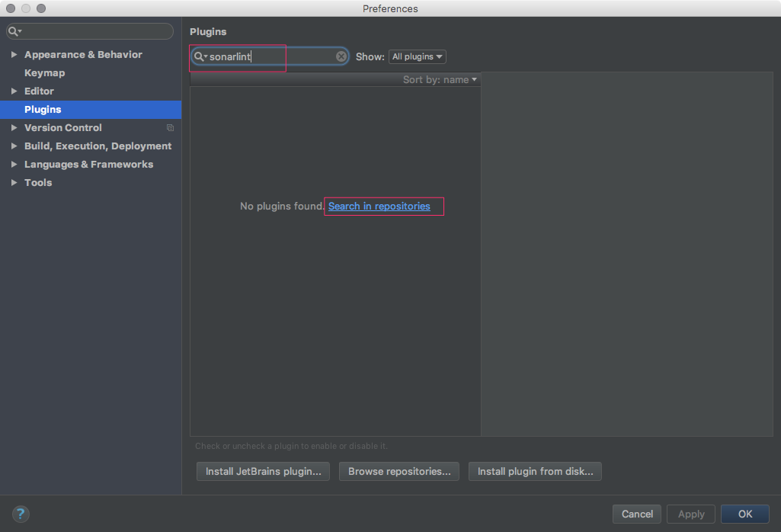Click the Apply button
The image size is (781, 532).
691,514
